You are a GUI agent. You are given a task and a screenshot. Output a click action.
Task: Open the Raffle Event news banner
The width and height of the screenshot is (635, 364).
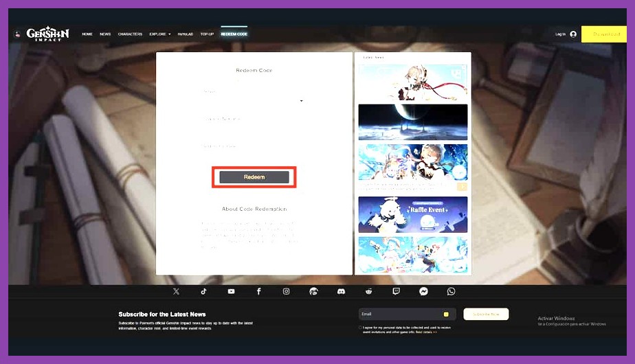[412, 214]
